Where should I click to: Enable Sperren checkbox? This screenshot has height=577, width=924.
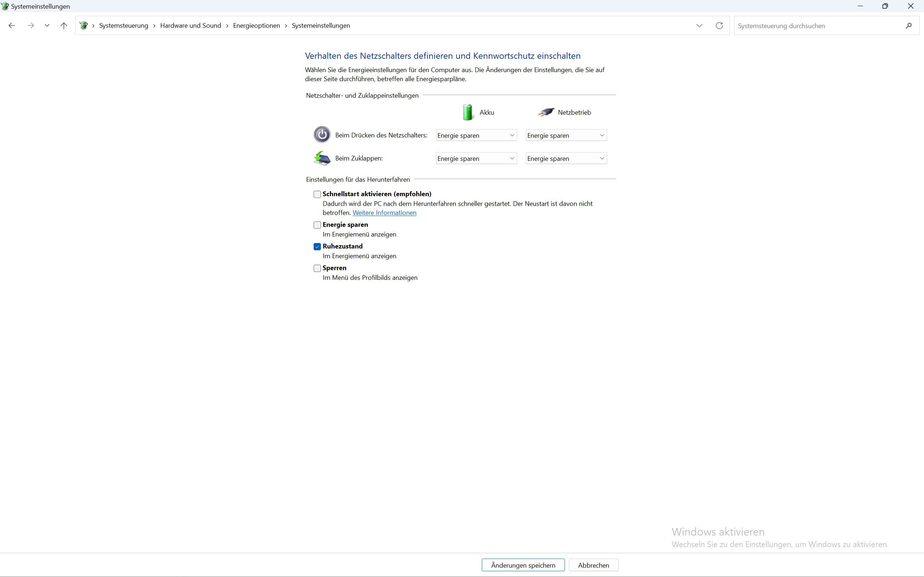317,268
